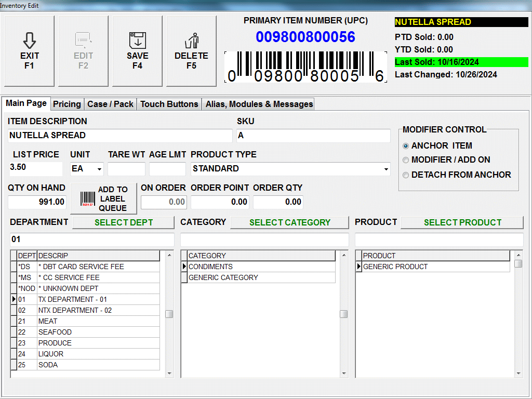The width and height of the screenshot is (532, 399).
Task: Click the Delete F5 trash icon
Action: (191, 41)
